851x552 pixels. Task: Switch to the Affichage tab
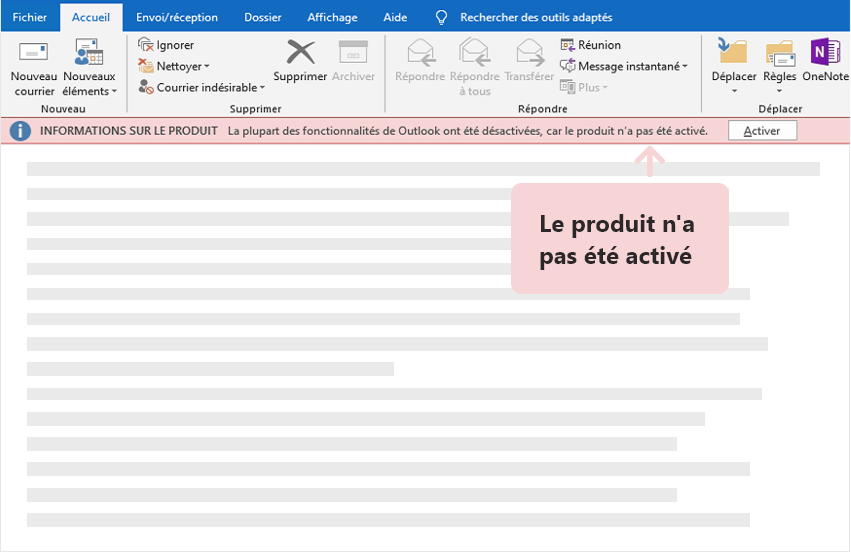pos(332,17)
